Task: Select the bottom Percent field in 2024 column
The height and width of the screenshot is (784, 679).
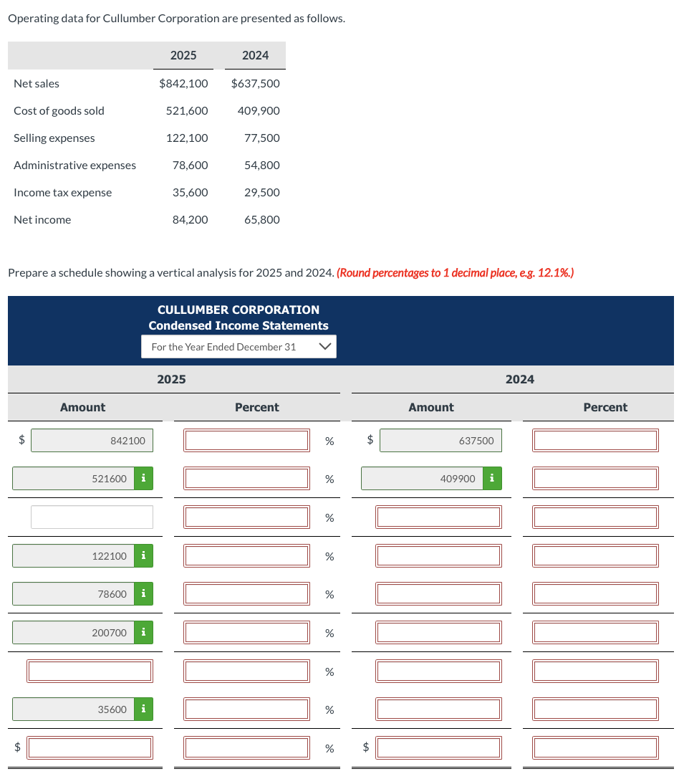Action: (595, 747)
